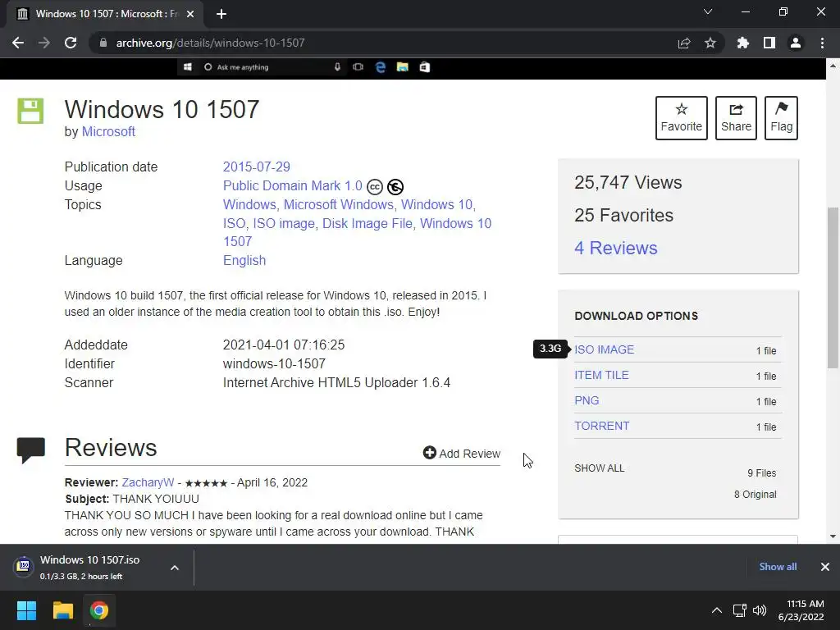Reload the archive.org page

[71, 43]
